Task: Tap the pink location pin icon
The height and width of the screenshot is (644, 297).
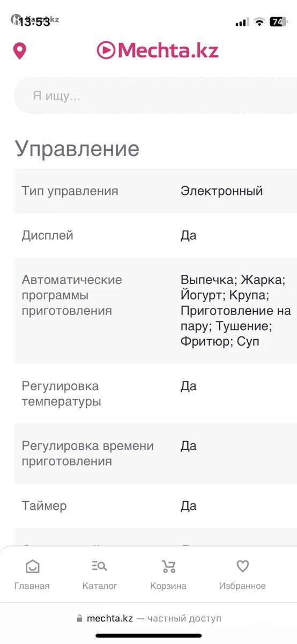Action: click(20, 52)
